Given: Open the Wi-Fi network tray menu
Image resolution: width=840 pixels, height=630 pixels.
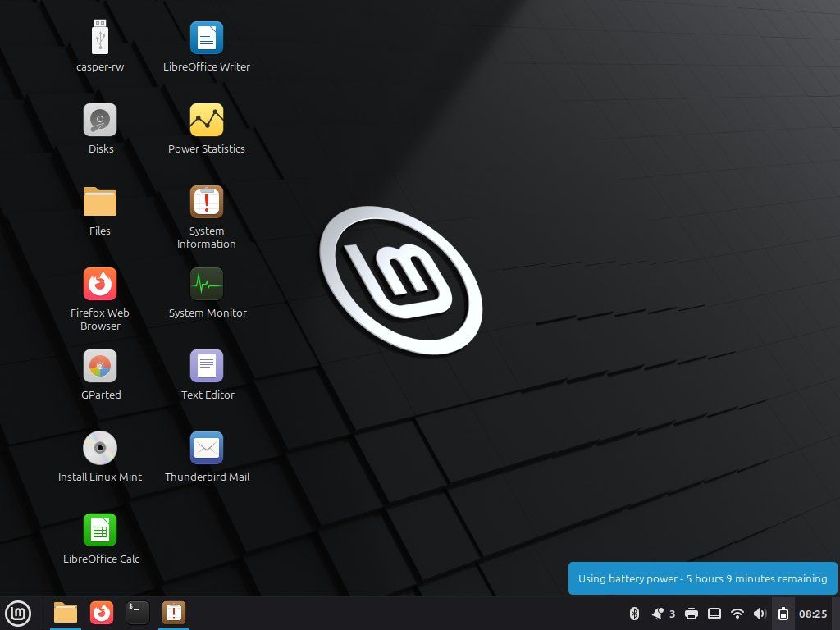Looking at the screenshot, I should [737, 614].
